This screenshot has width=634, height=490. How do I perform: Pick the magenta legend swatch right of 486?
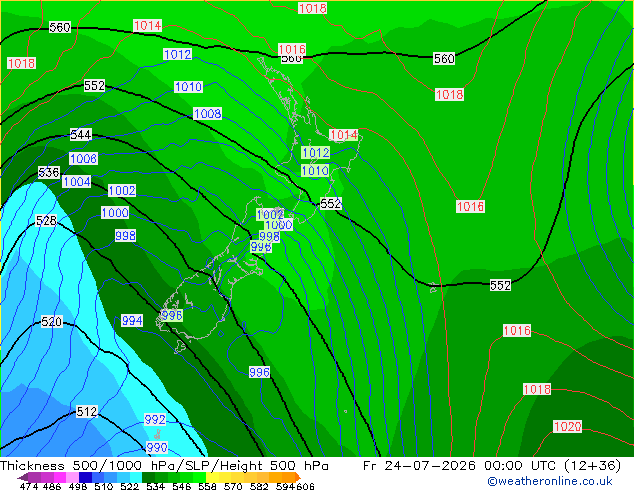(x=60, y=477)
